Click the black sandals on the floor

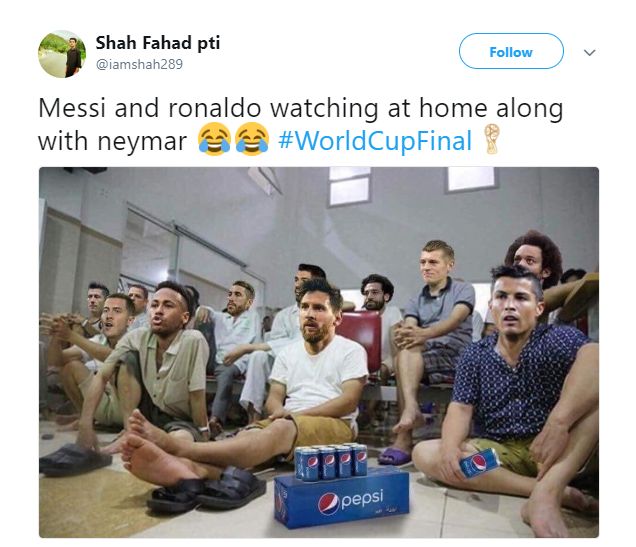pyautogui.click(x=206, y=489)
